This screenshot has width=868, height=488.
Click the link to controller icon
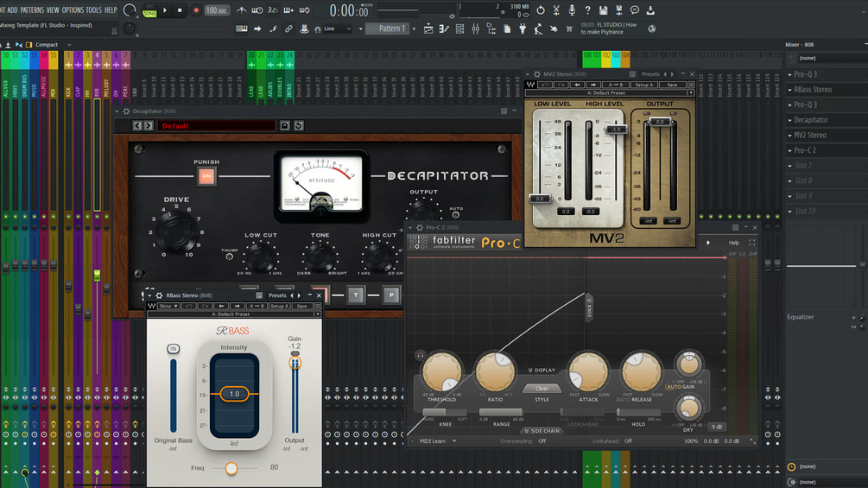[288, 29]
